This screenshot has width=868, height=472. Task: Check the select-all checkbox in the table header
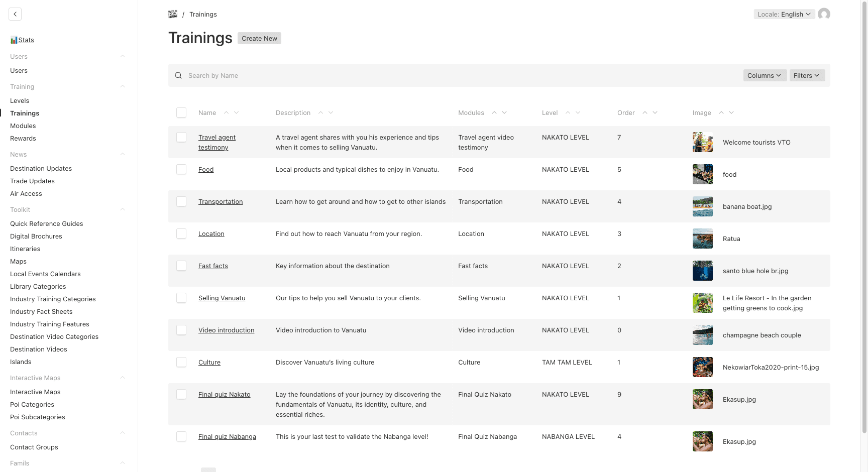(x=181, y=112)
